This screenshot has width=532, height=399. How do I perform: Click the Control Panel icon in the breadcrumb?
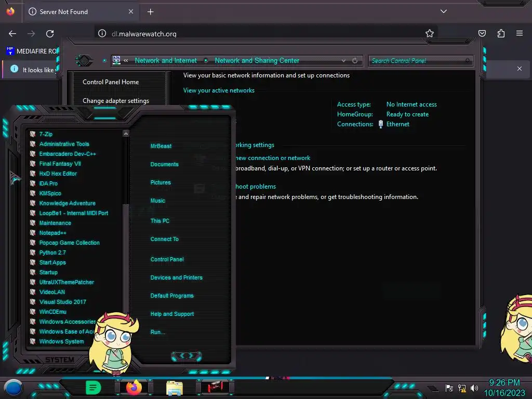click(x=116, y=60)
